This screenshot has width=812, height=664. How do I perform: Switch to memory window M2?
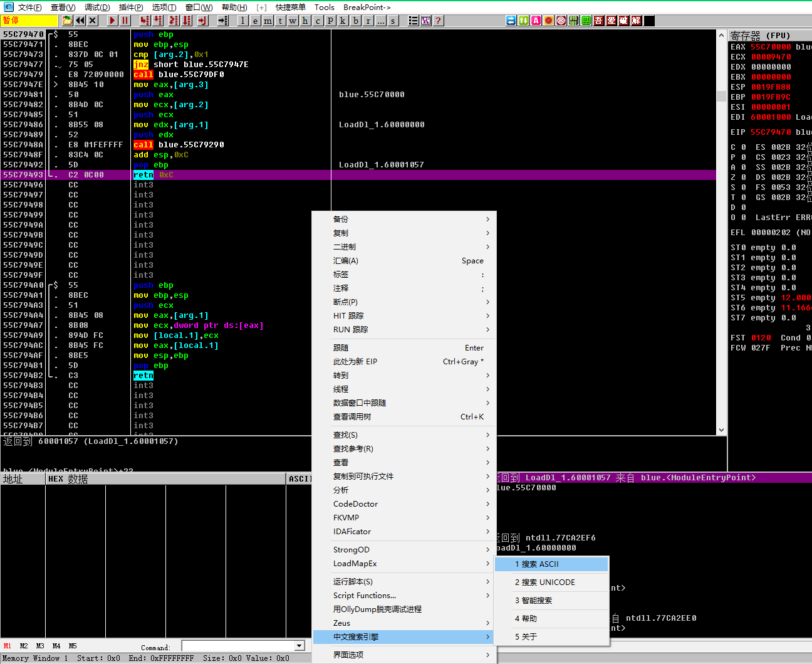point(24,646)
